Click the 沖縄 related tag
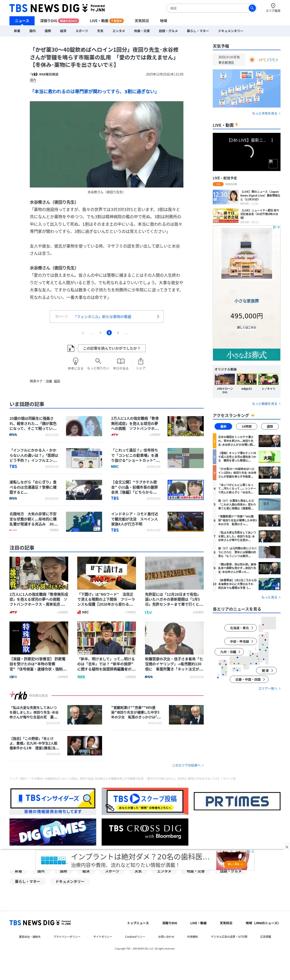The image size is (290, 980). (x=49, y=381)
